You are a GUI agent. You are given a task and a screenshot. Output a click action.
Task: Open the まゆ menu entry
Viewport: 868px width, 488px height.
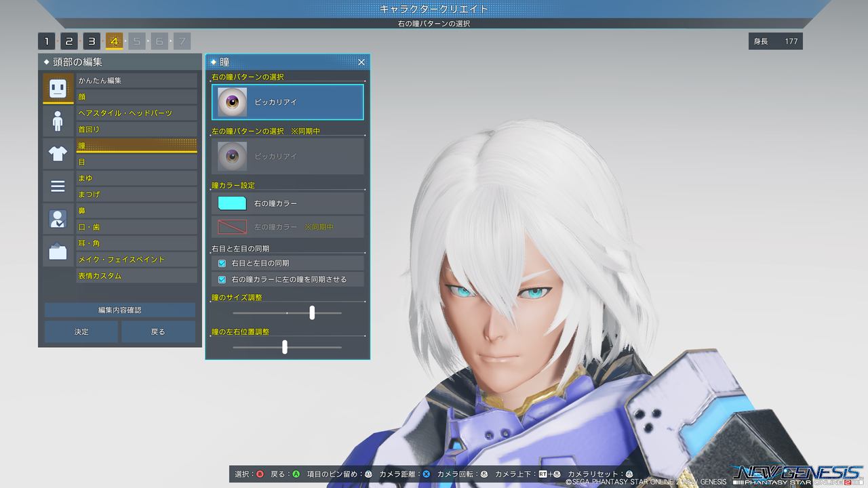coord(136,178)
